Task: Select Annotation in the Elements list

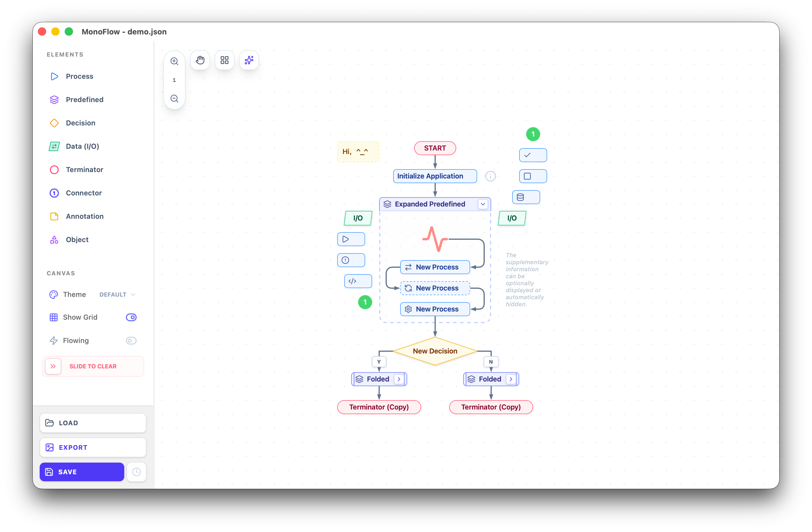Action: point(85,216)
